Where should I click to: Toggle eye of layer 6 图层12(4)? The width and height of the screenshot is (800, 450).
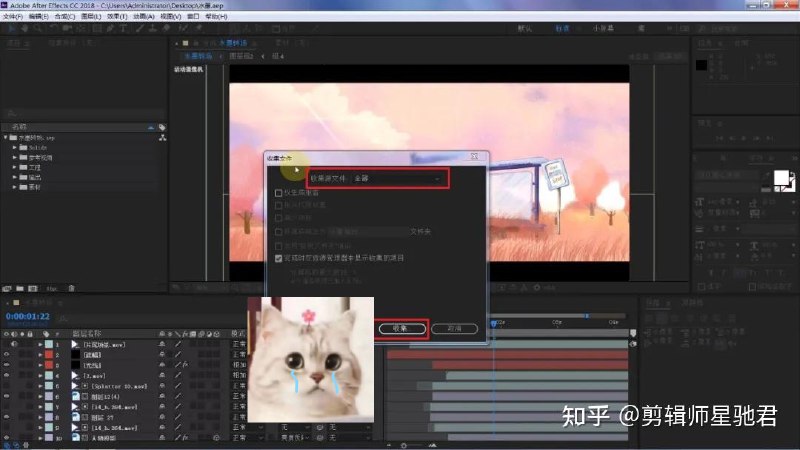coord(7,396)
